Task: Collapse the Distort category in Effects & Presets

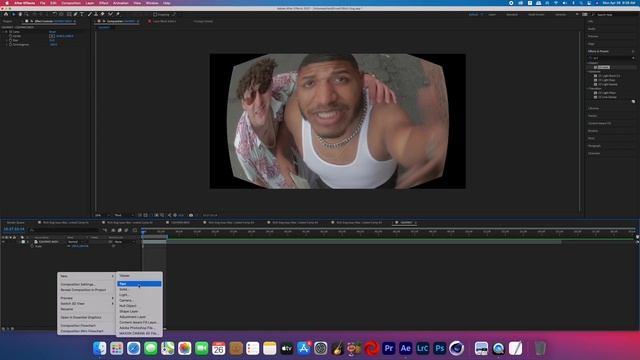Action: click(x=589, y=63)
